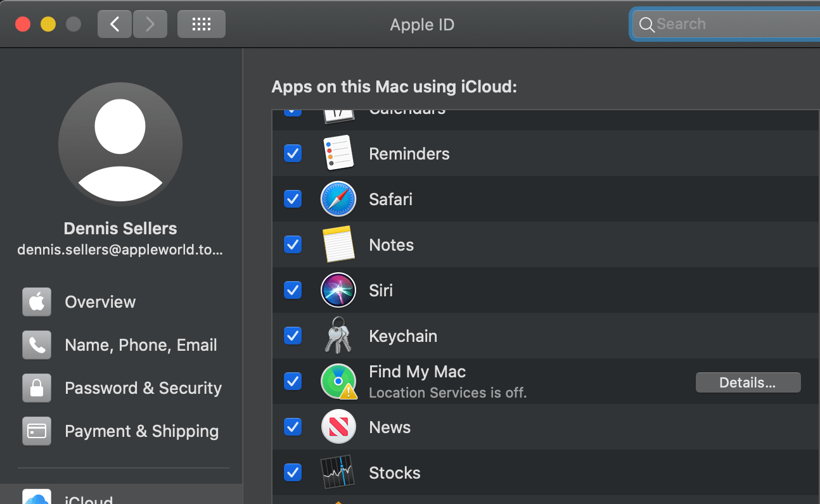Uncheck the Stocks checkbox
Image resolution: width=820 pixels, height=504 pixels.
coord(293,472)
